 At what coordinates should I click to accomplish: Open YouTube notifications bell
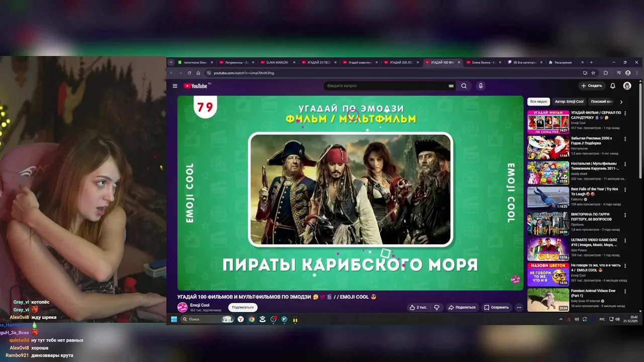click(x=612, y=86)
